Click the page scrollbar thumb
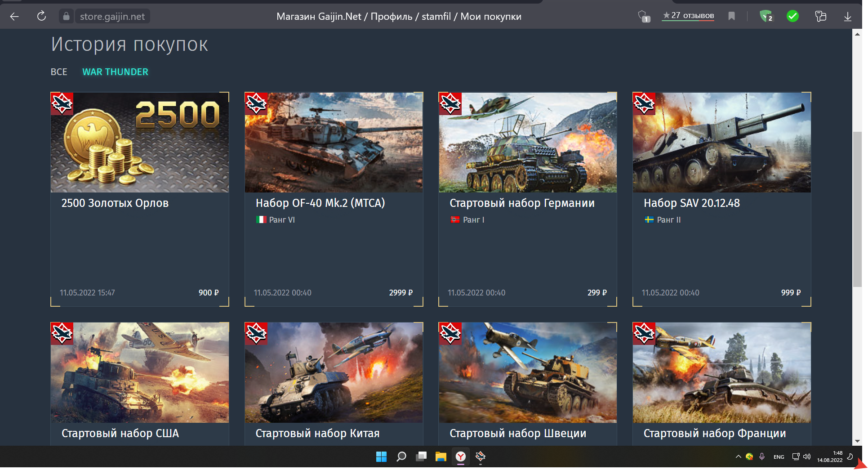868x470 pixels. [x=857, y=209]
